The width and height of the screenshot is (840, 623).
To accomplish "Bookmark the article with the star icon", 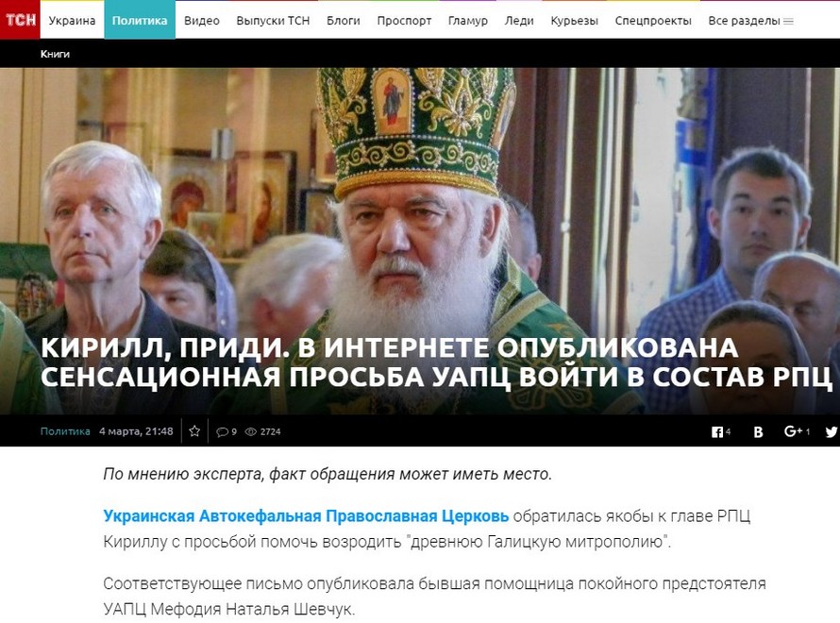I will (x=194, y=431).
